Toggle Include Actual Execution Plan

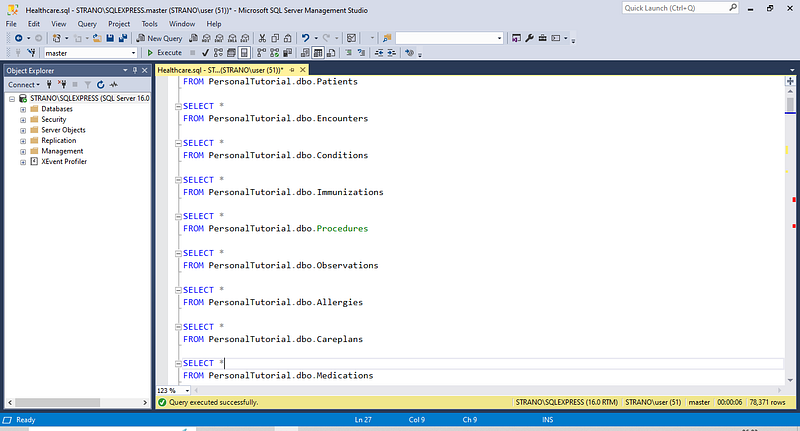261,53
